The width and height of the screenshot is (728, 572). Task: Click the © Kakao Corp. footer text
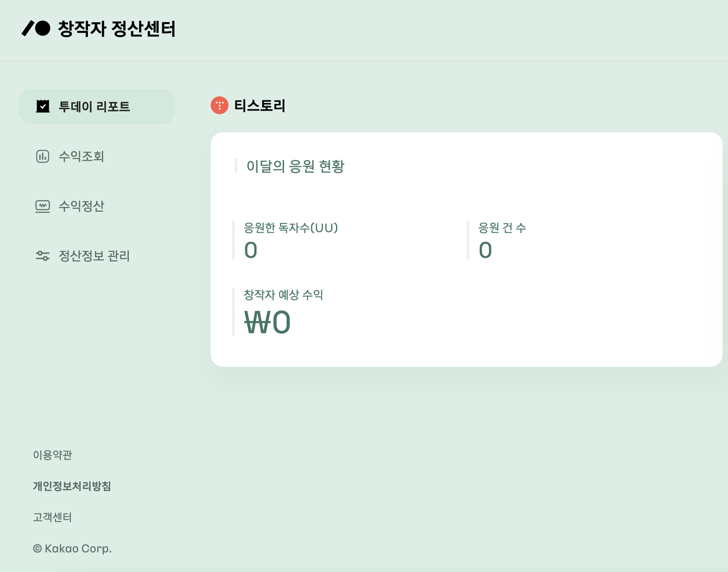(x=72, y=548)
